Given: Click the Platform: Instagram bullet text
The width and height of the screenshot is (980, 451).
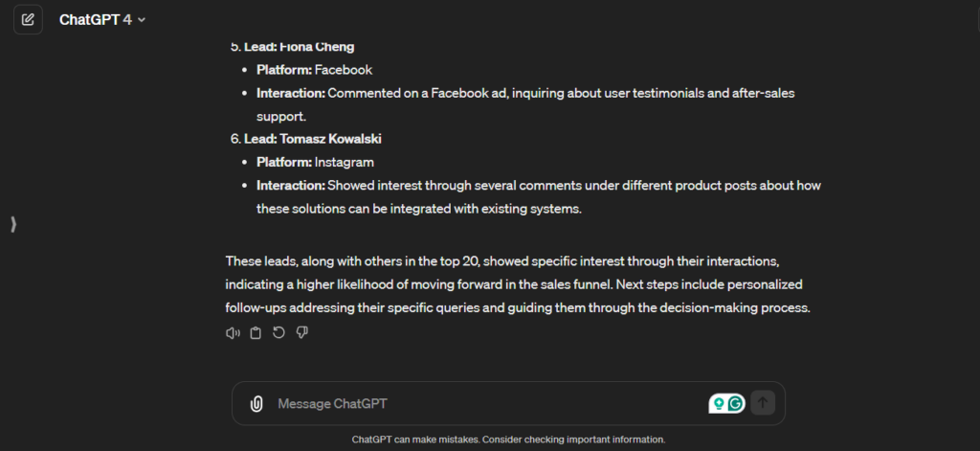Looking at the screenshot, I should (x=315, y=162).
